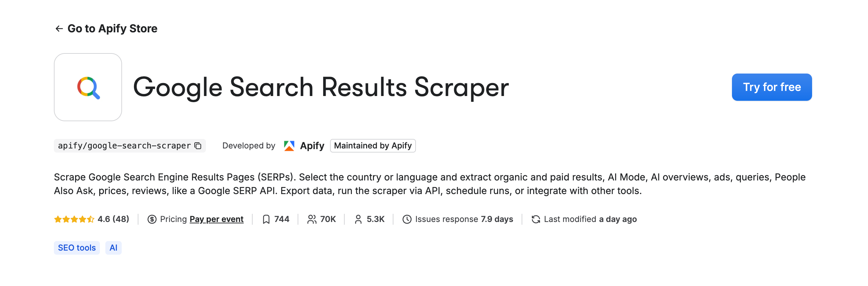The width and height of the screenshot is (868, 286).
Task: Click the Maintained by Apify badge
Action: (x=373, y=146)
